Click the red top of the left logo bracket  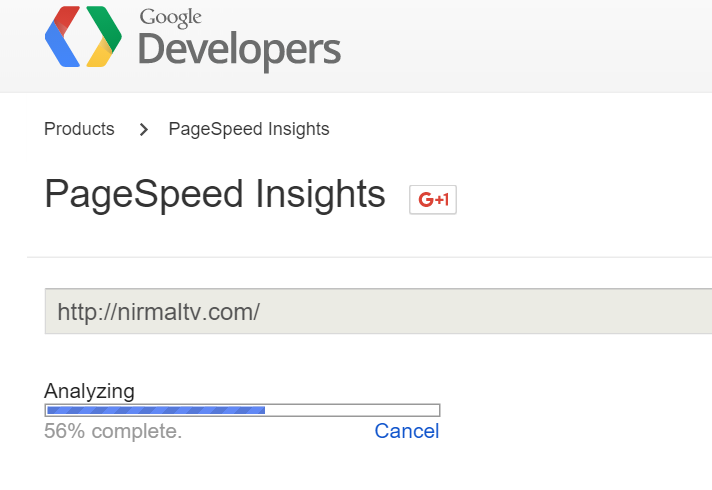pos(67,16)
